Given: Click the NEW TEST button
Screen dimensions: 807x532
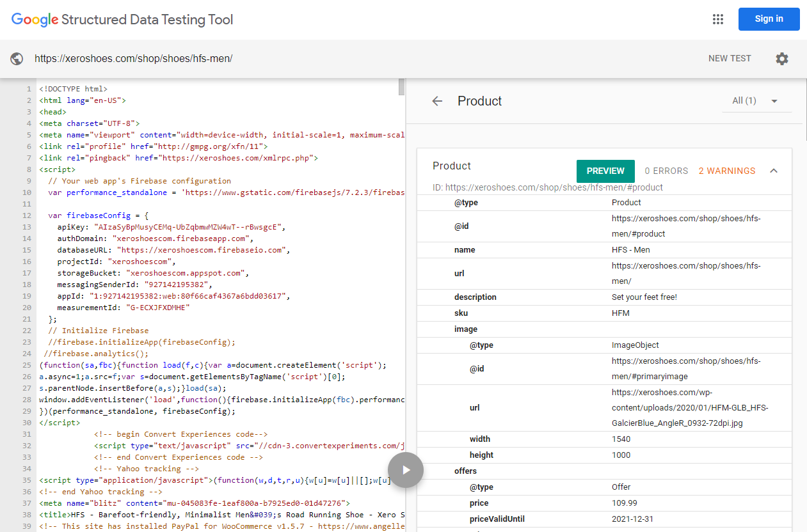Looking at the screenshot, I should [730, 58].
